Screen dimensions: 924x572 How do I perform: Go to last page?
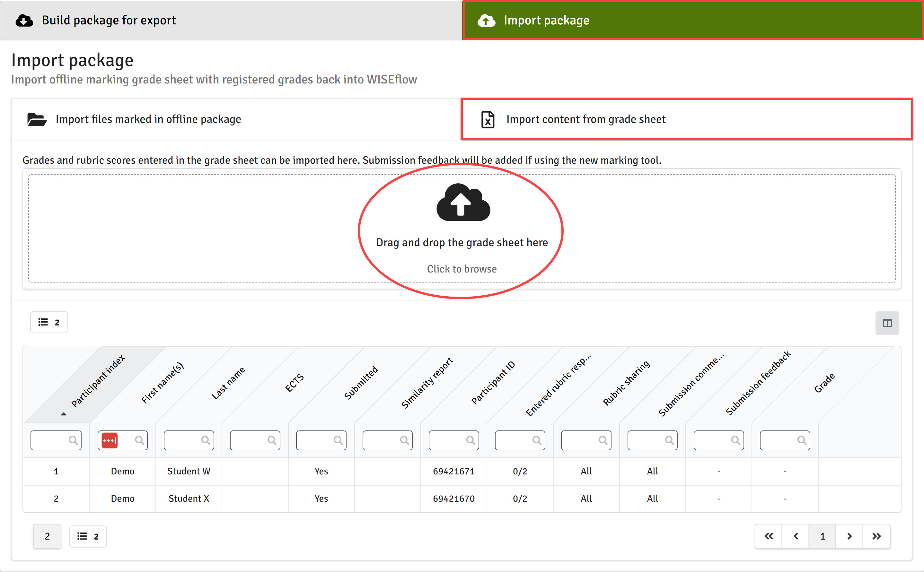coord(877,536)
